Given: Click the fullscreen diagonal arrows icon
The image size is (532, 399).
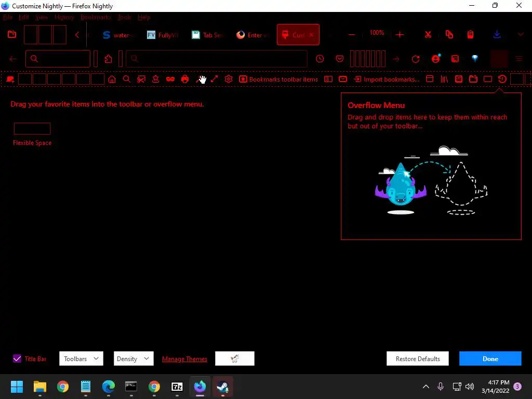Looking at the screenshot, I should (x=215, y=79).
